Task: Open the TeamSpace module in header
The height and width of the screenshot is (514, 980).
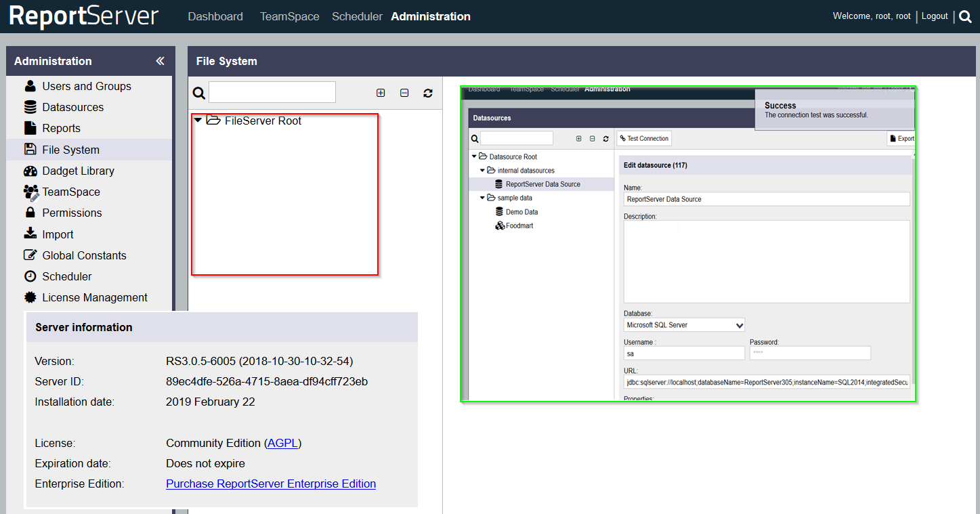Action: [x=290, y=17]
